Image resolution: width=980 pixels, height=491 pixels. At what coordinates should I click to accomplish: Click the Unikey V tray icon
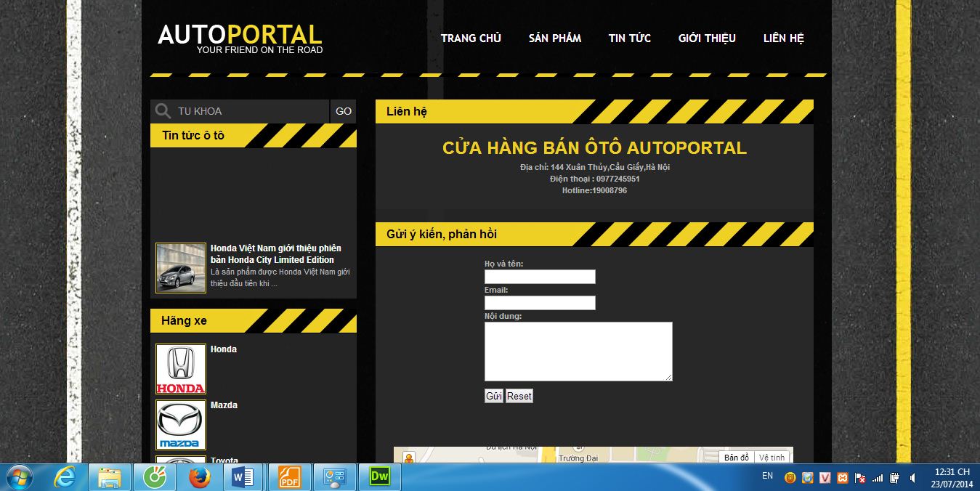(825, 478)
